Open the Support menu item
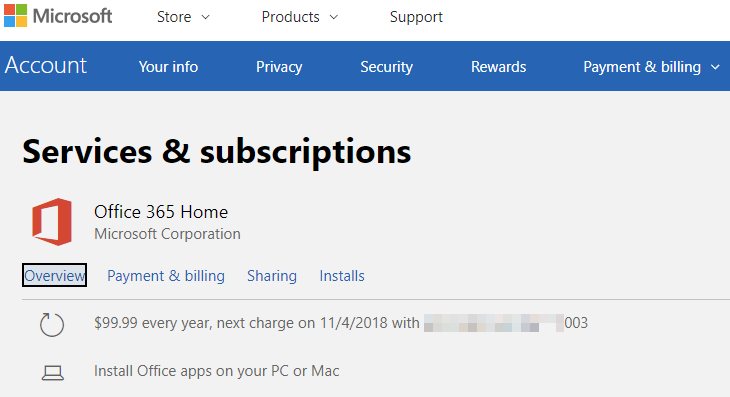 coord(416,17)
